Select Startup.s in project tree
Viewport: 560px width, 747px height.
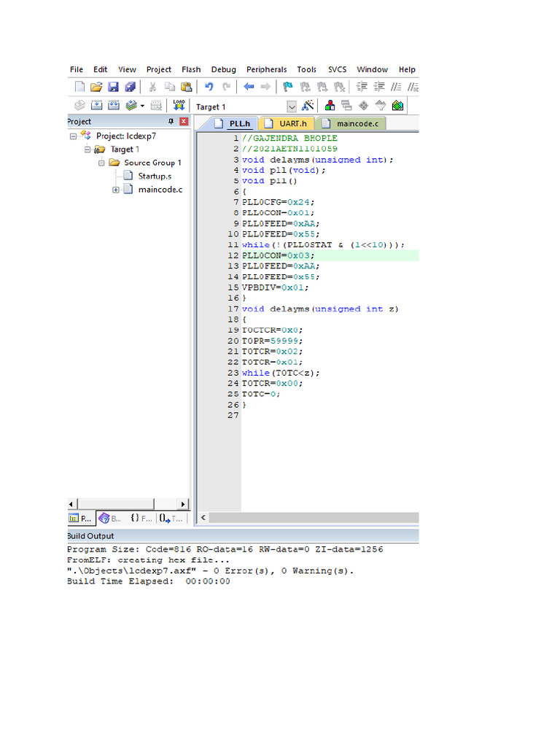tap(155, 176)
